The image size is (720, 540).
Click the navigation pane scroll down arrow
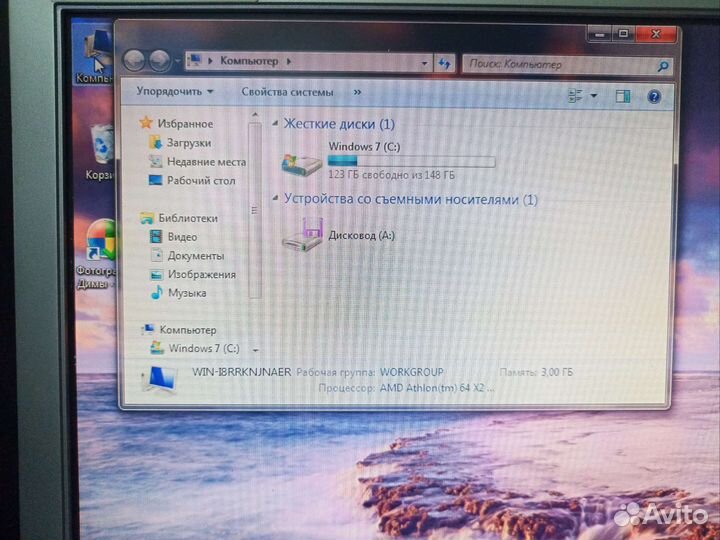tap(255, 350)
